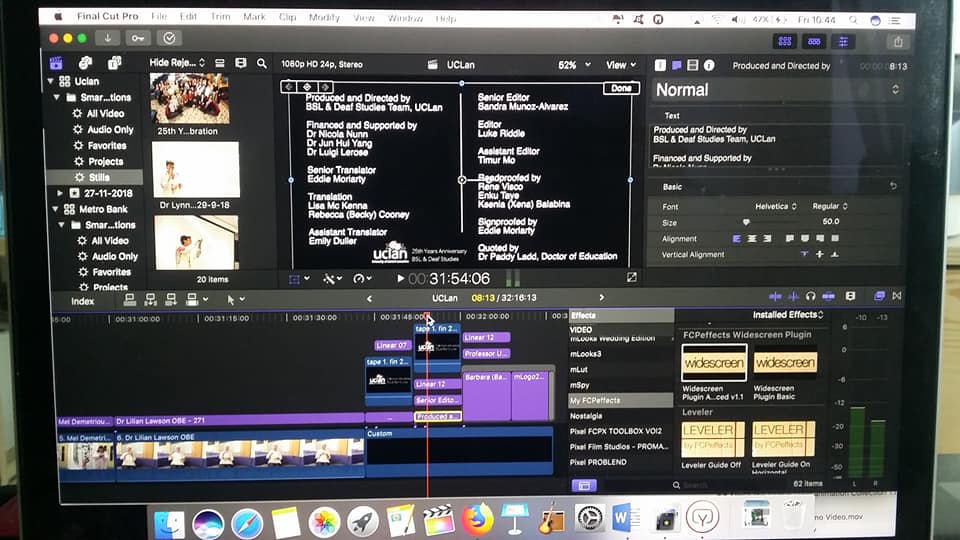Screen dimensions: 960x540
Task: Play the timeline from the viewer
Action: click(x=400, y=279)
